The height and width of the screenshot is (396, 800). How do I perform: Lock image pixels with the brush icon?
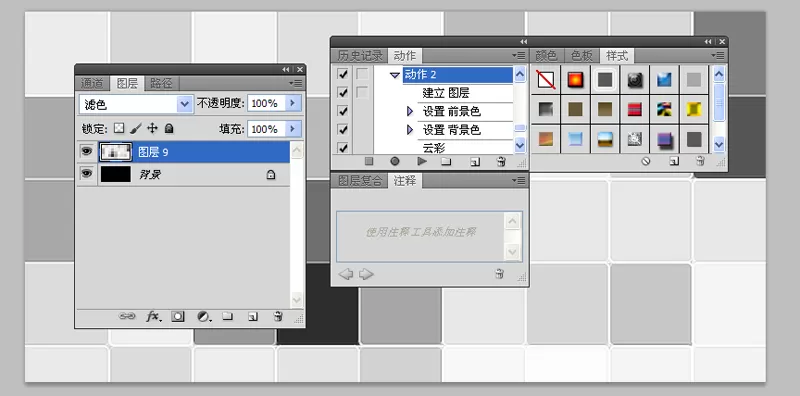pos(136,128)
